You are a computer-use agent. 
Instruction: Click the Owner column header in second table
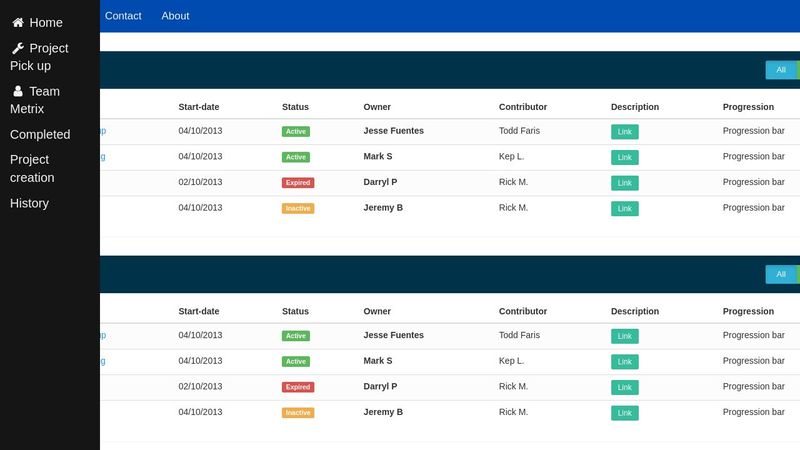(x=377, y=311)
